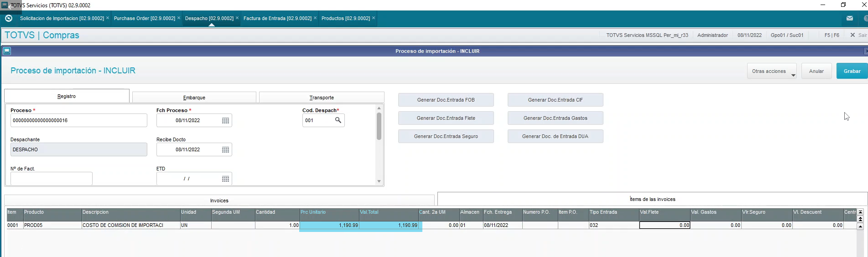Switch to Purchase Order tab
This screenshot has height=257, width=868.
[x=145, y=18]
